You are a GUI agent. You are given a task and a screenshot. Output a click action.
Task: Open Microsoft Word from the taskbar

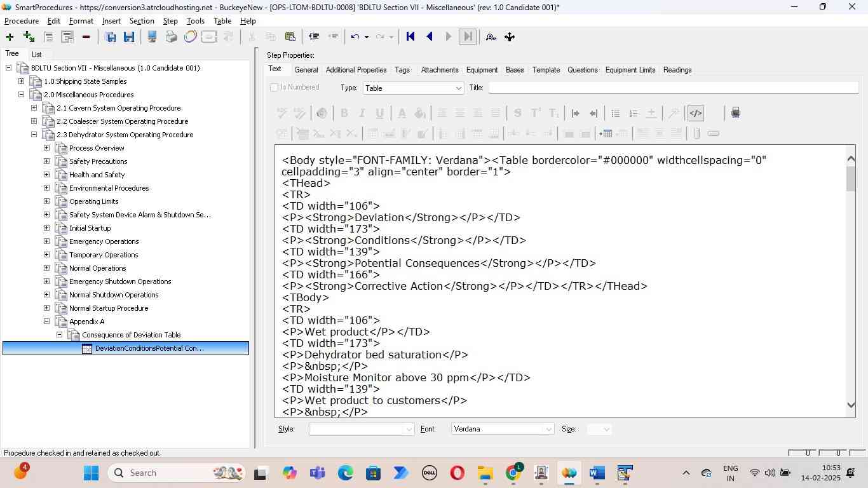[x=597, y=473]
